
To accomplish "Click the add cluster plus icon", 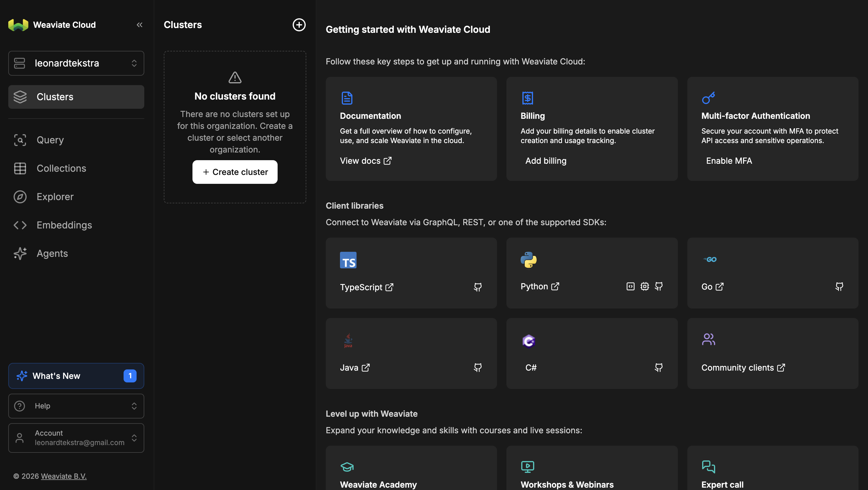I will pyautogui.click(x=299, y=25).
